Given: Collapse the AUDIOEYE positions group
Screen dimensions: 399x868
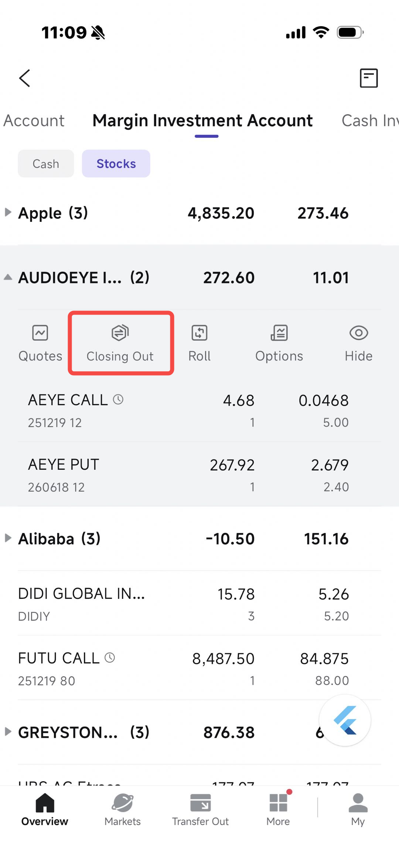Looking at the screenshot, I should click(x=8, y=277).
